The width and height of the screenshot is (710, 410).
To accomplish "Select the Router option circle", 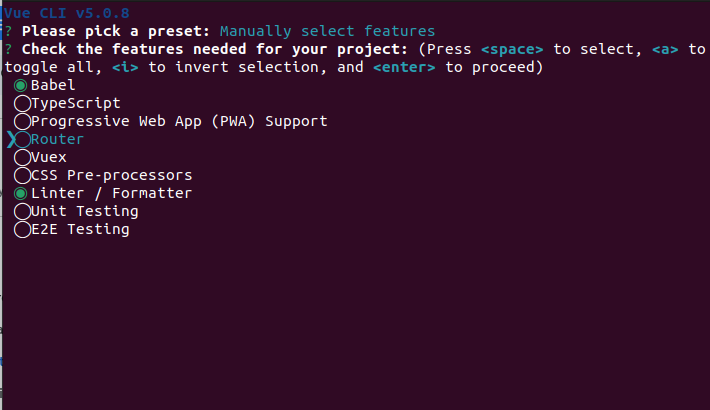I will 22,139.
